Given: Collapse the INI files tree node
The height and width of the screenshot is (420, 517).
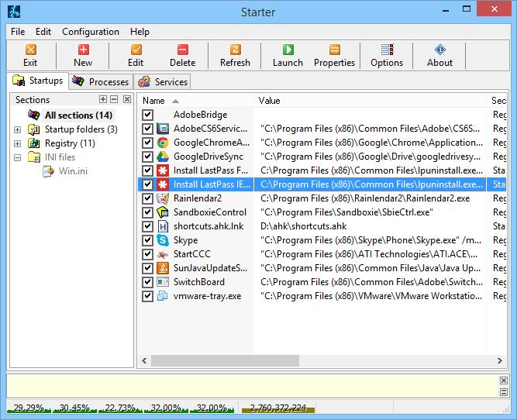Looking at the screenshot, I should pyautogui.click(x=18, y=157).
